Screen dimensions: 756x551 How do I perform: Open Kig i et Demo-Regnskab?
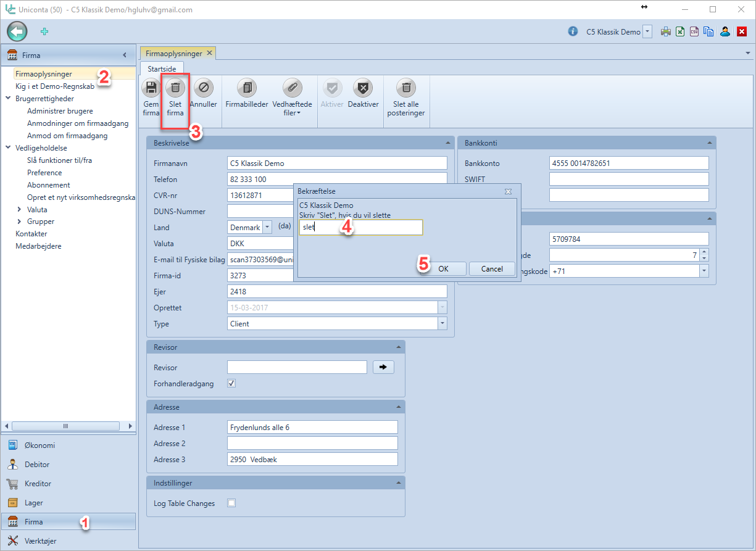click(x=55, y=86)
